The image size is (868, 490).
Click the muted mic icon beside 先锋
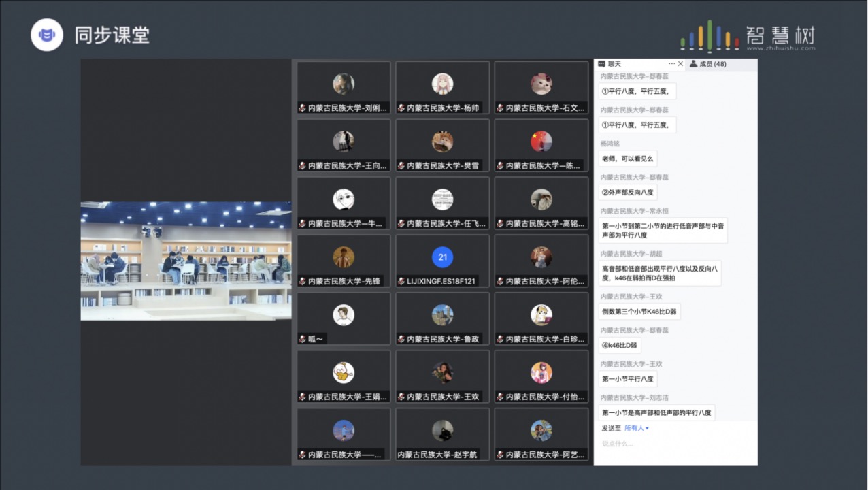[303, 281]
